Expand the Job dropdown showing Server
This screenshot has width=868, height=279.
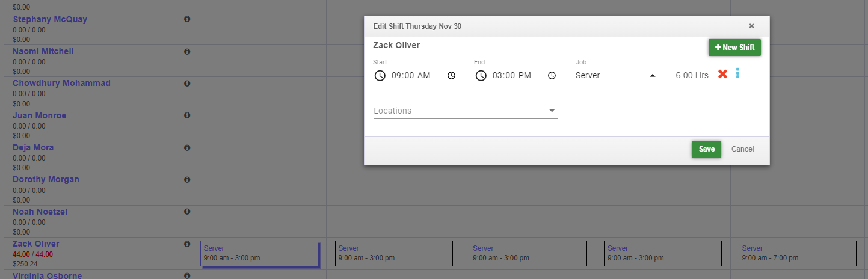617,76
